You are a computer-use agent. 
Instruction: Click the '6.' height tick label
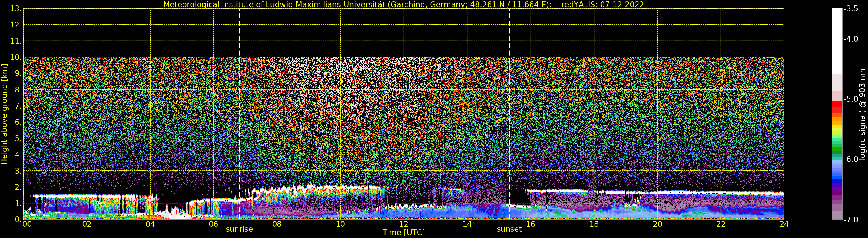[18, 122]
